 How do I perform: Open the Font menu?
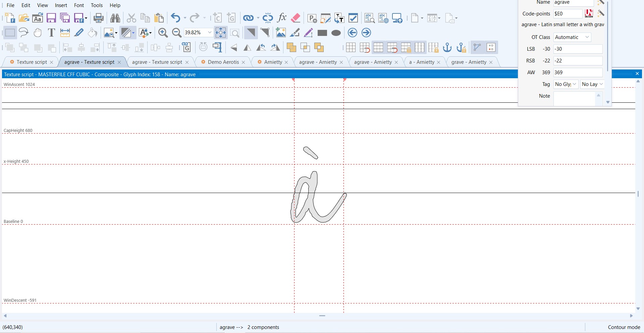pyautogui.click(x=79, y=5)
